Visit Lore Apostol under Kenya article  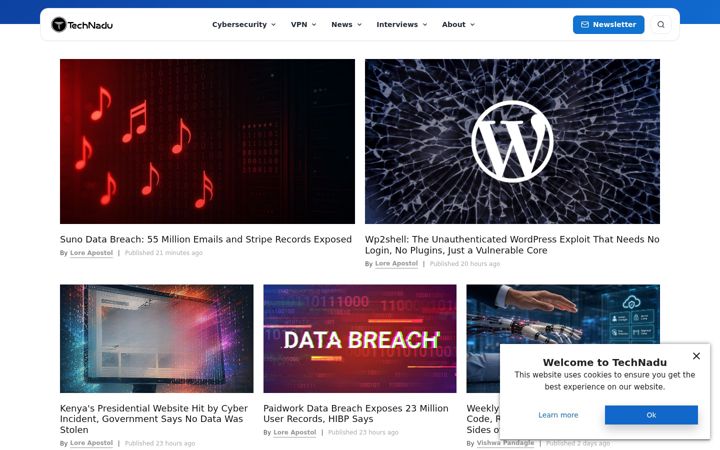(x=91, y=443)
